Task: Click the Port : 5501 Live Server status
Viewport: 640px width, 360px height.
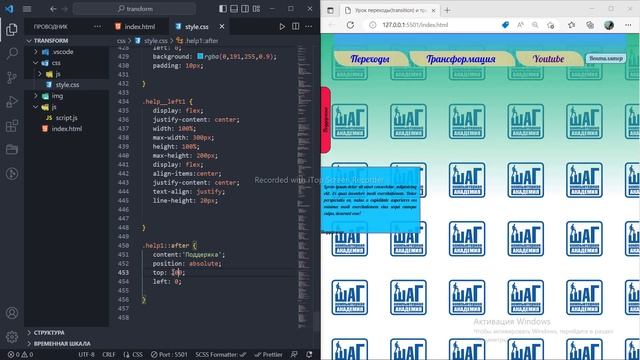Action: click(x=169, y=354)
